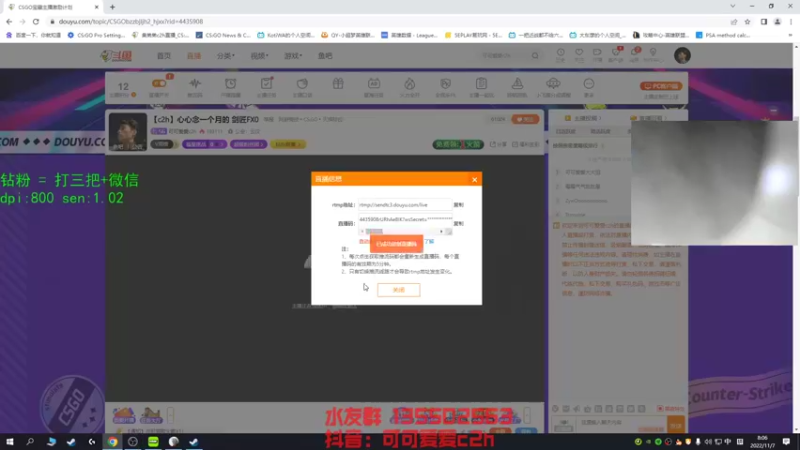This screenshot has height=450, width=800.
Task: Click the gift box icon in streamer toolbar
Action: [x=338, y=83]
